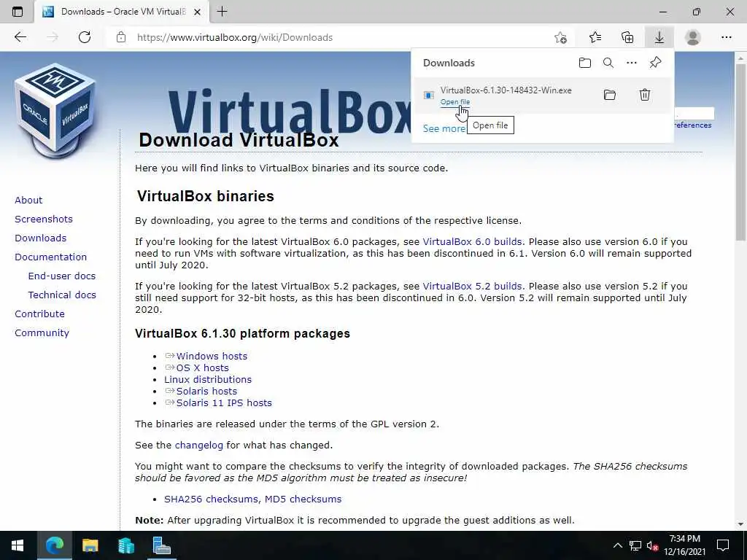Open more options in Downloads panel
This screenshot has width=747, height=560.
[632, 63]
